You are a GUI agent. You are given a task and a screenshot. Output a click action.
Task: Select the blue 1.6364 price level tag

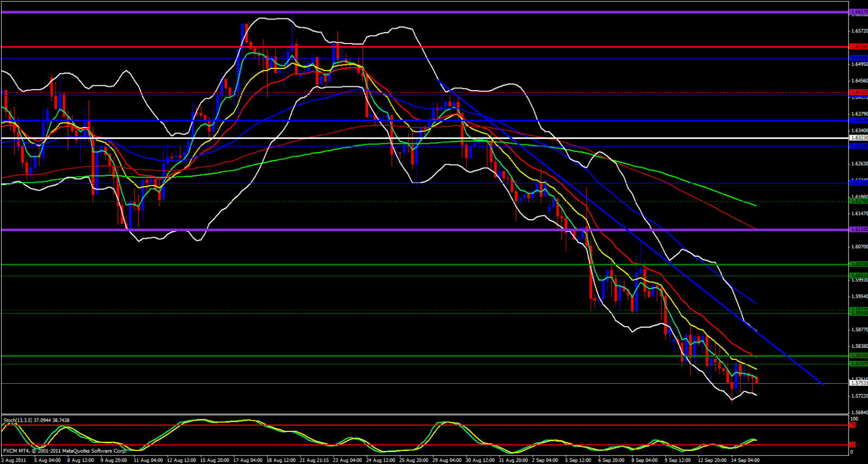click(x=858, y=120)
